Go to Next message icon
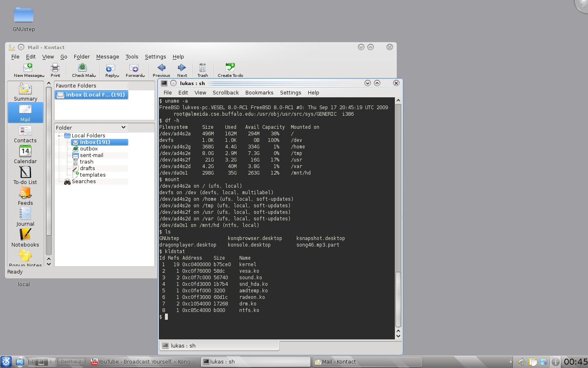Image resolution: width=588 pixels, height=368 pixels. click(x=182, y=67)
